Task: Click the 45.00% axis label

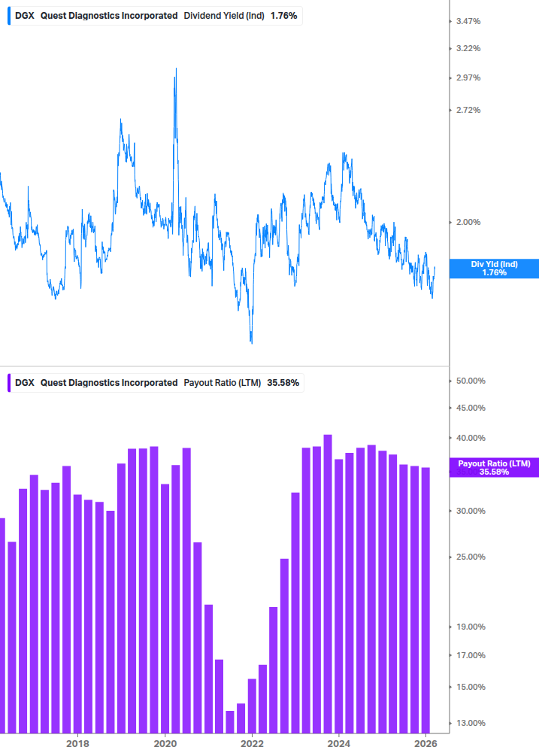Action: [471, 408]
